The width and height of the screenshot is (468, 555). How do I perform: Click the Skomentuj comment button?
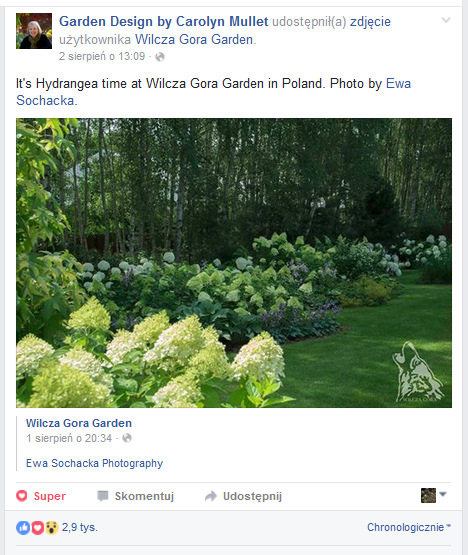pos(136,496)
